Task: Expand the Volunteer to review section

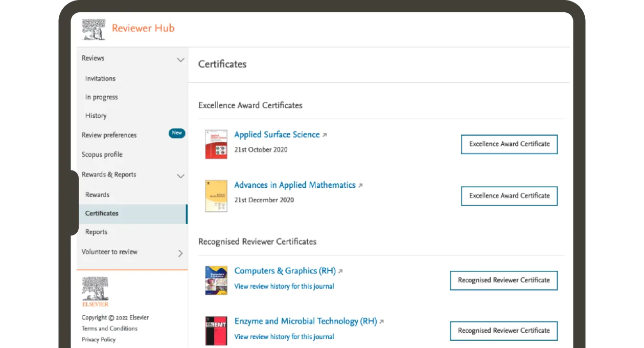Action: (180, 252)
